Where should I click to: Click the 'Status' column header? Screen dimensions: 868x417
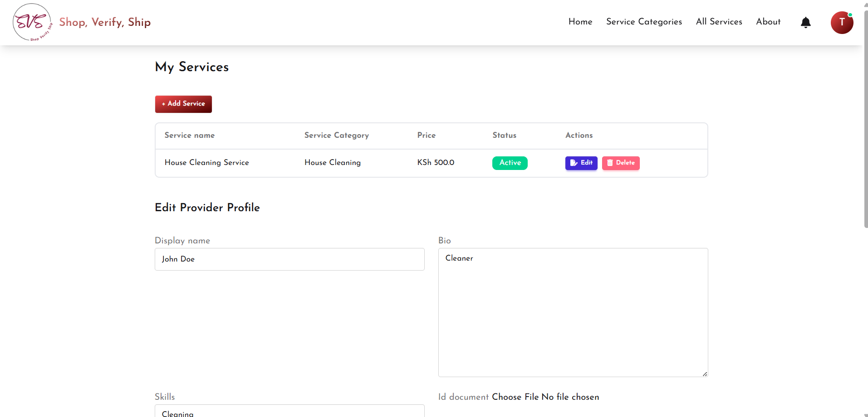[505, 136]
